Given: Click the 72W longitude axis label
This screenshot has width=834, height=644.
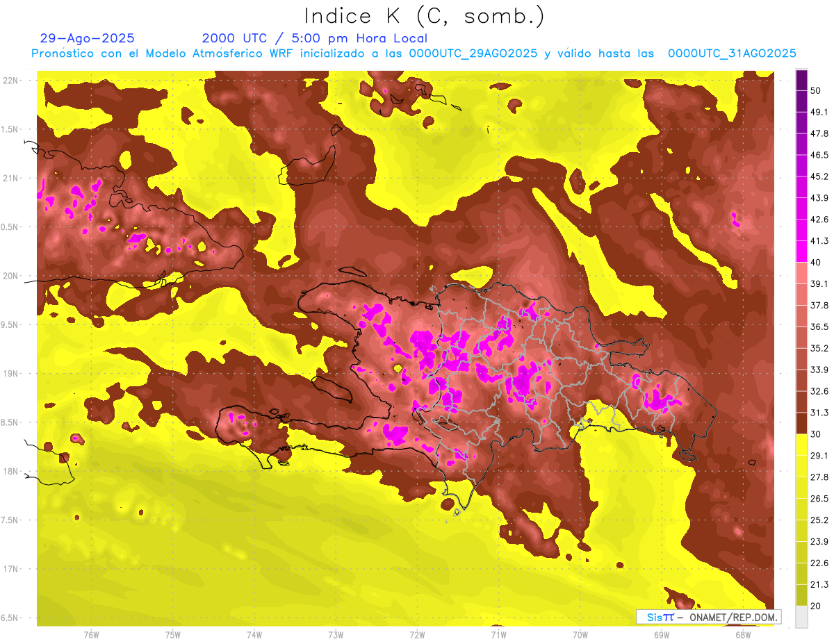Looking at the screenshot, I should (417, 634).
